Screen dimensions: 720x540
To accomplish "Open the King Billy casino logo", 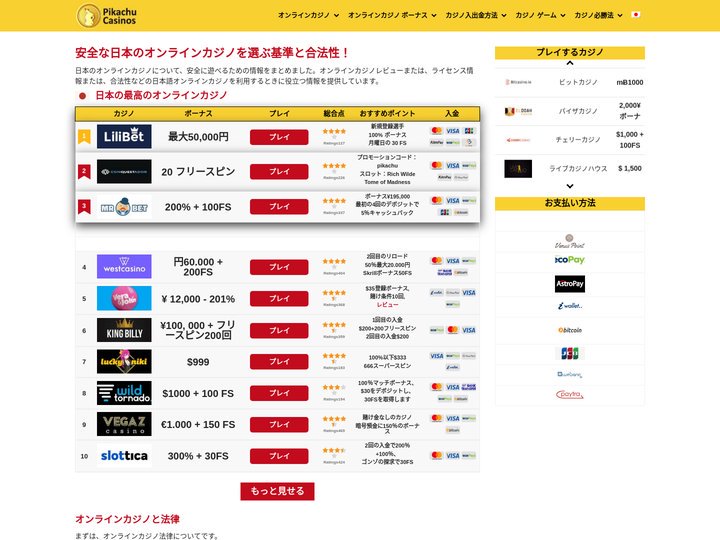I will click(124, 330).
